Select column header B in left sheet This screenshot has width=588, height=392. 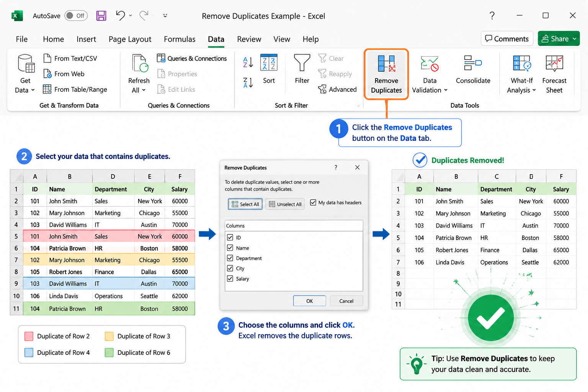tap(70, 176)
